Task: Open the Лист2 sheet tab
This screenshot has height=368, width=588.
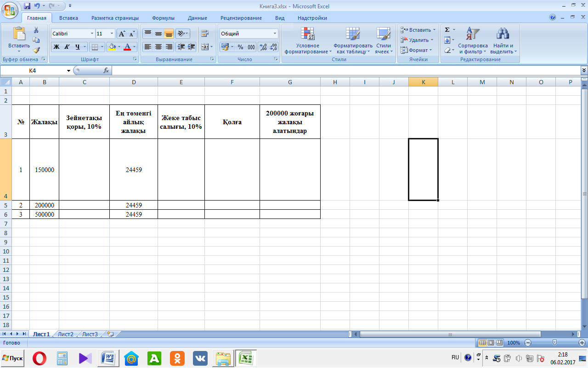Action: point(65,334)
